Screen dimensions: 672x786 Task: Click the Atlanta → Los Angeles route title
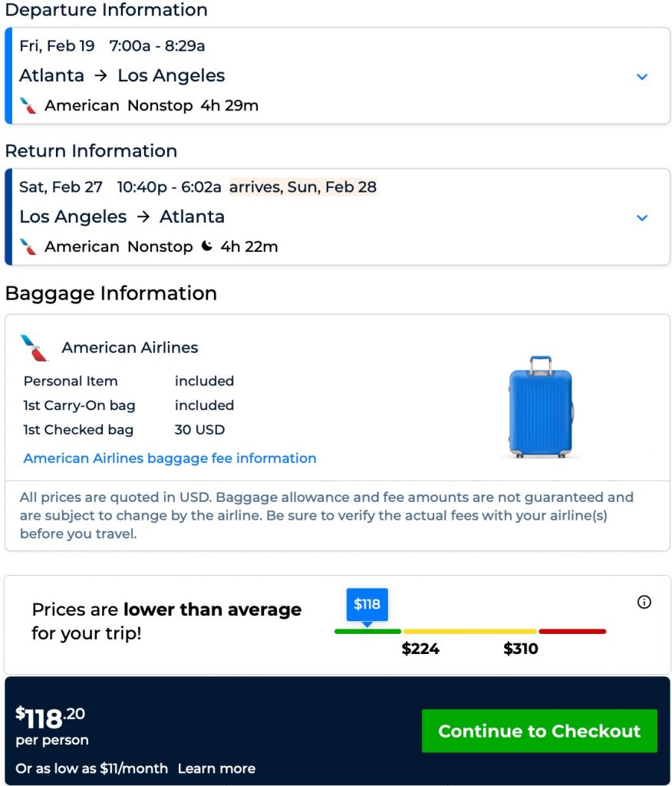(122, 76)
